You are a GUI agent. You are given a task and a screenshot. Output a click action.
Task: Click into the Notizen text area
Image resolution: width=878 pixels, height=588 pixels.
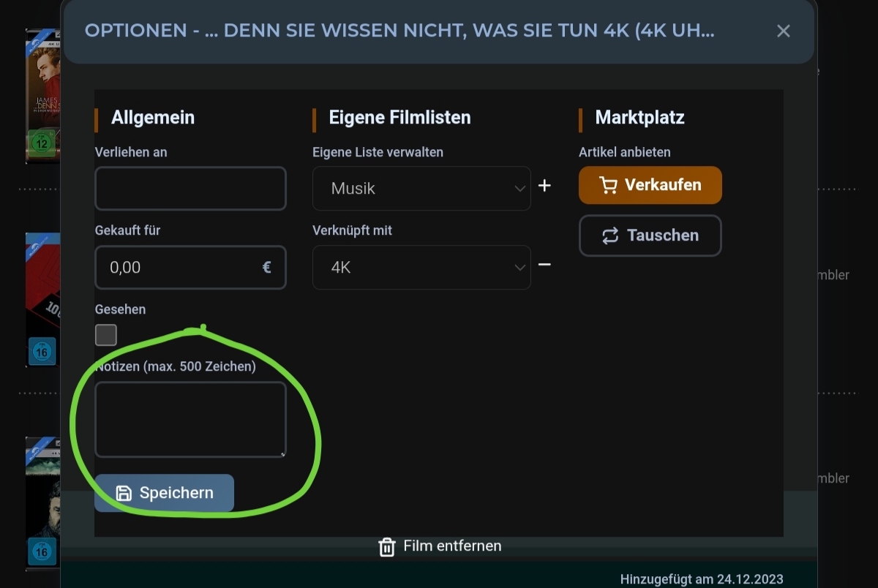coord(190,420)
